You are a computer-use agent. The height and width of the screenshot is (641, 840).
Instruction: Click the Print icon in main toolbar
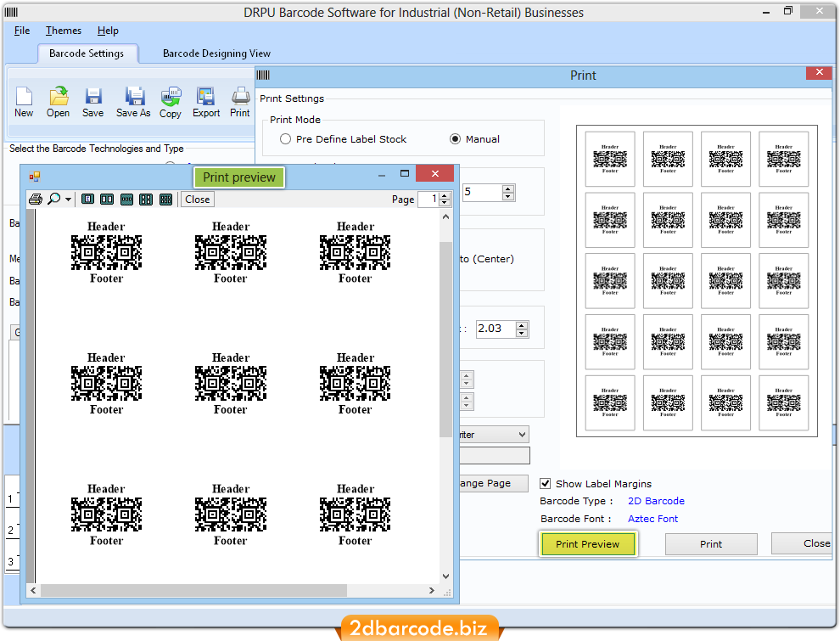pyautogui.click(x=240, y=102)
